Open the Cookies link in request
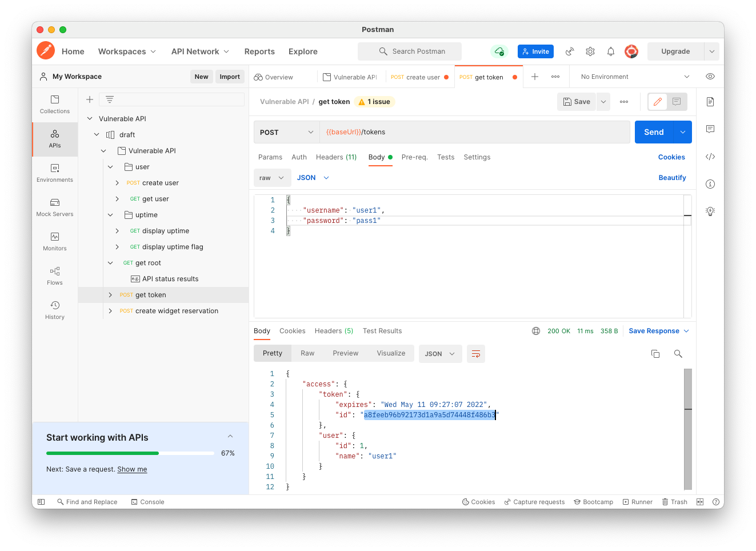This screenshot has height=551, width=756. pyautogui.click(x=671, y=157)
